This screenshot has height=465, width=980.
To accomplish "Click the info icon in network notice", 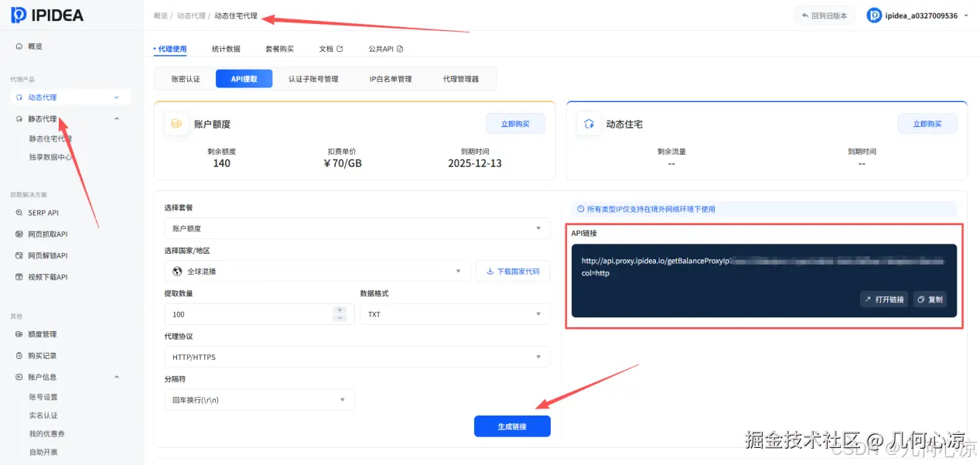I will pyautogui.click(x=581, y=209).
